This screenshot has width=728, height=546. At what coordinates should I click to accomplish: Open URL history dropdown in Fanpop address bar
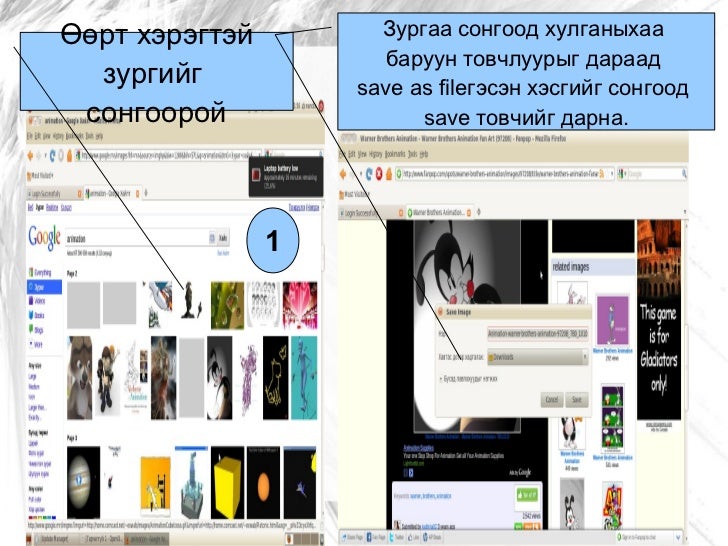tap(611, 174)
